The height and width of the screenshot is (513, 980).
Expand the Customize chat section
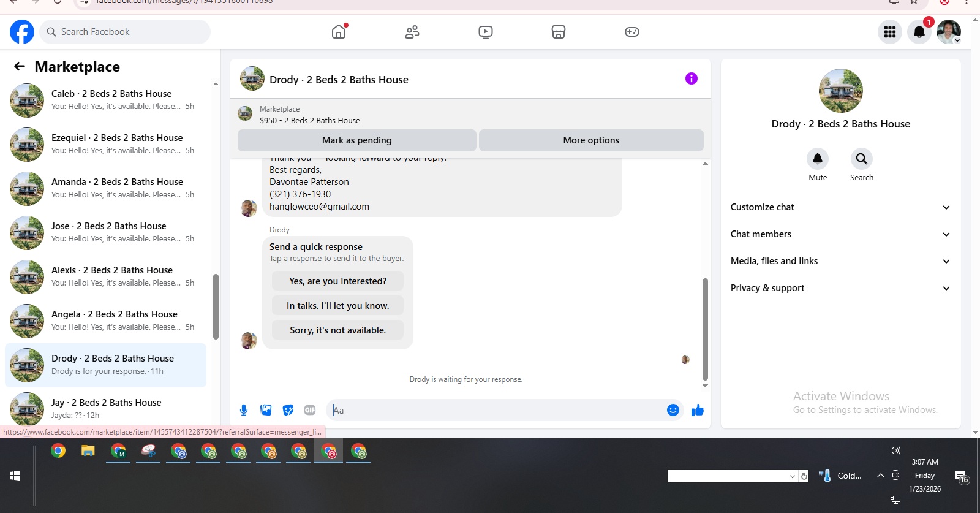(840, 207)
